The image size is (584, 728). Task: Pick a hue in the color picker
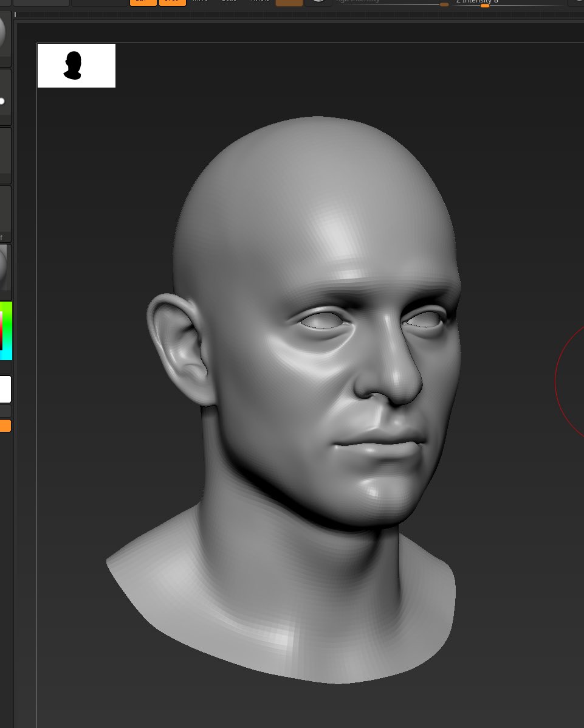point(6,331)
